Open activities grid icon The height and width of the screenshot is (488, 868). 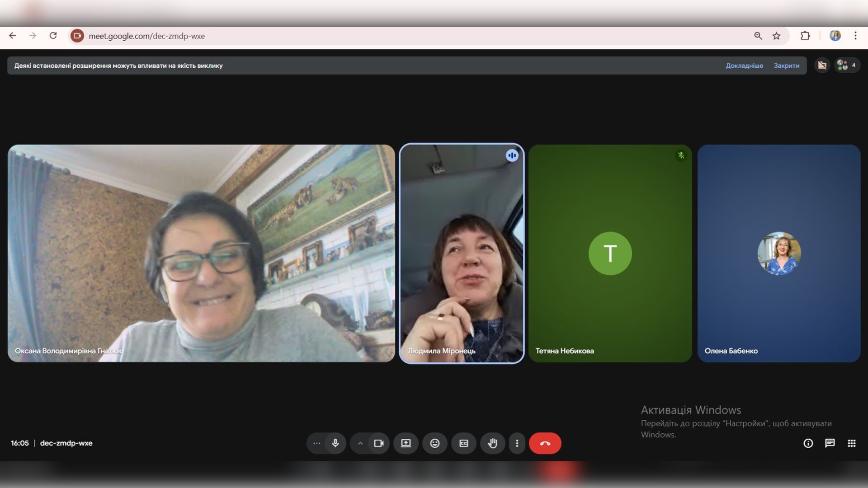click(851, 443)
